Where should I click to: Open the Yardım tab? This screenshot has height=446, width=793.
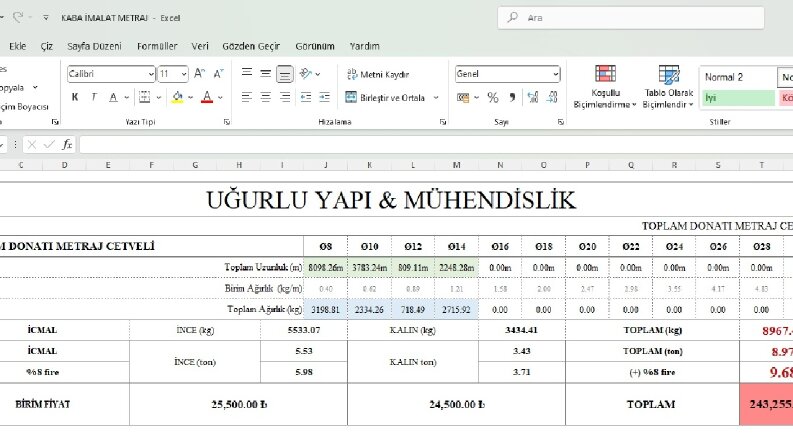[x=365, y=46]
